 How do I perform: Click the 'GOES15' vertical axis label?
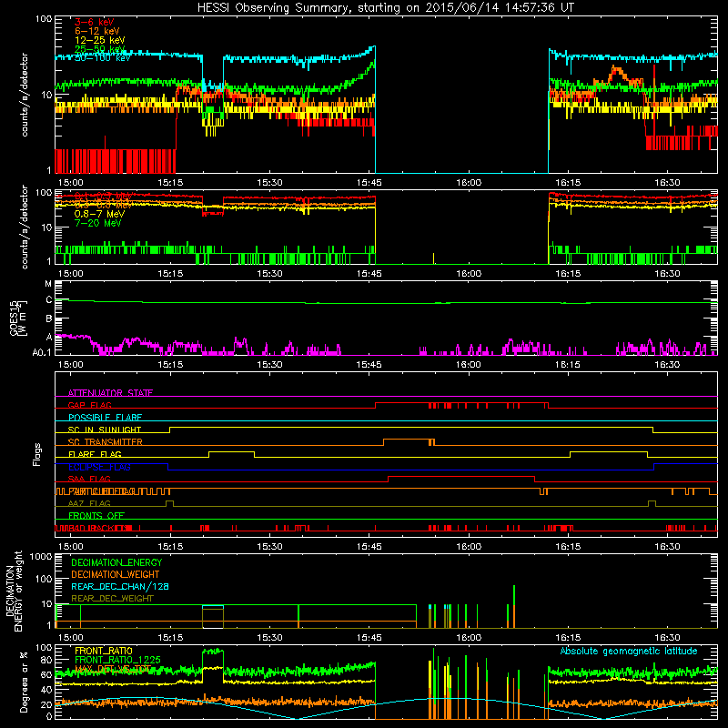(x=14, y=318)
